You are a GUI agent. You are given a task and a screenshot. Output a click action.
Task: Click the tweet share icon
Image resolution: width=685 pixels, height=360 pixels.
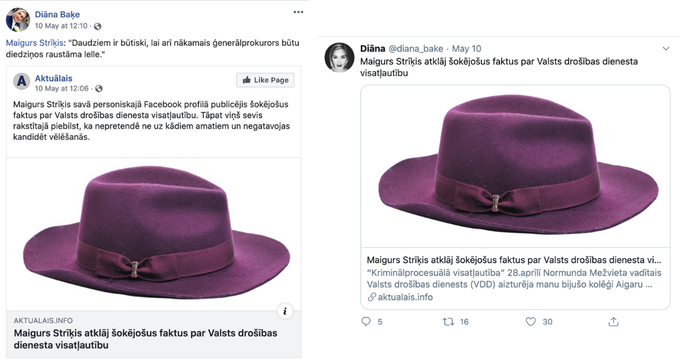pyautogui.click(x=613, y=322)
